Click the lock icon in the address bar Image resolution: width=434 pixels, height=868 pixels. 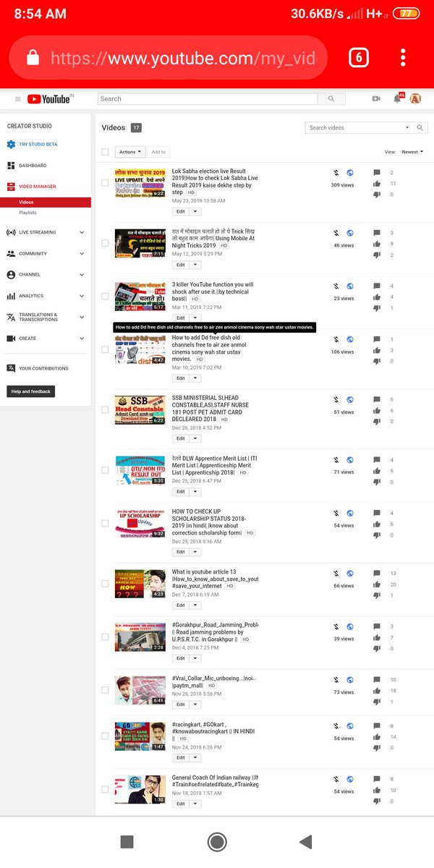33,58
